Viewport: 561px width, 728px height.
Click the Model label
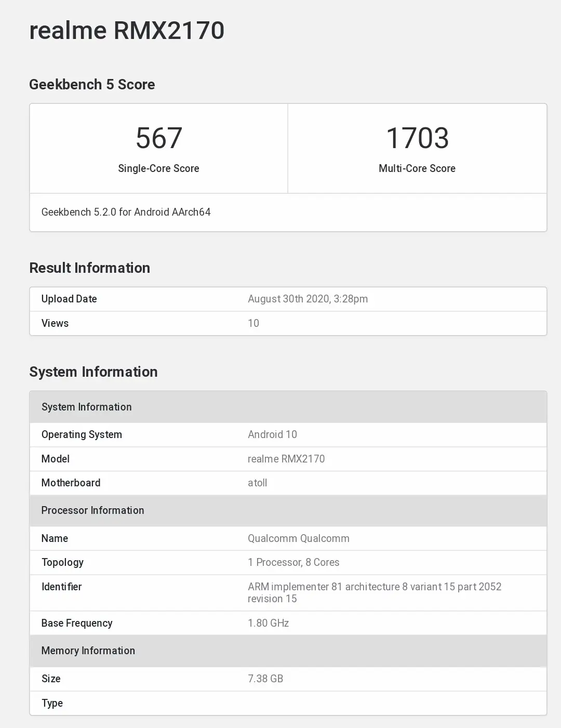coord(56,459)
